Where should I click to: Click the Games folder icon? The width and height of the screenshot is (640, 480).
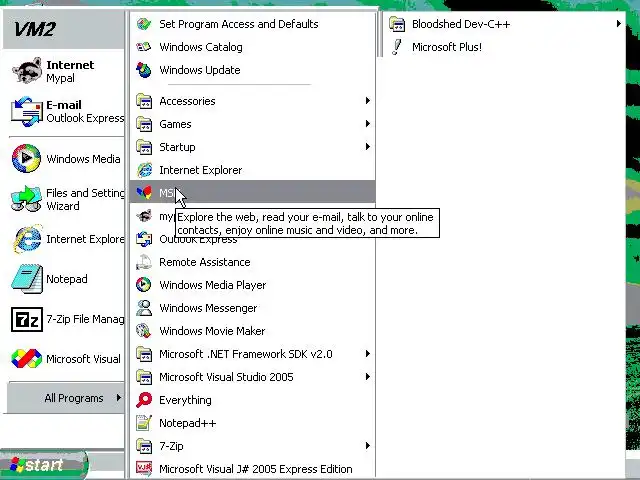[144, 124]
